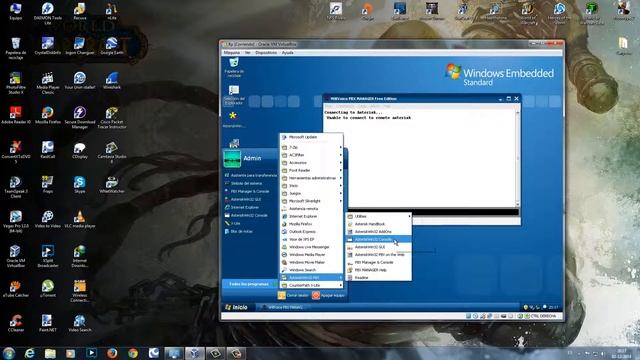640x360 pixels.
Task: Open CrystalDiskInfo desktop shortcut
Action: [x=48, y=46]
